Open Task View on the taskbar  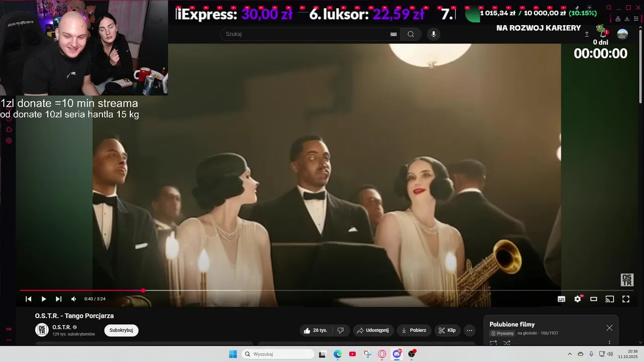tap(322, 354)
